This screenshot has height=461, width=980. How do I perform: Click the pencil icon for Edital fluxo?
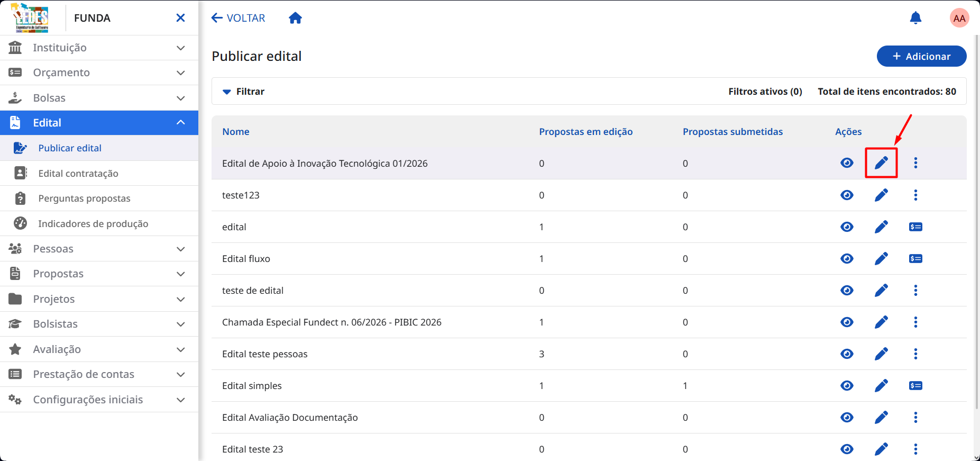tap(881, 259)
